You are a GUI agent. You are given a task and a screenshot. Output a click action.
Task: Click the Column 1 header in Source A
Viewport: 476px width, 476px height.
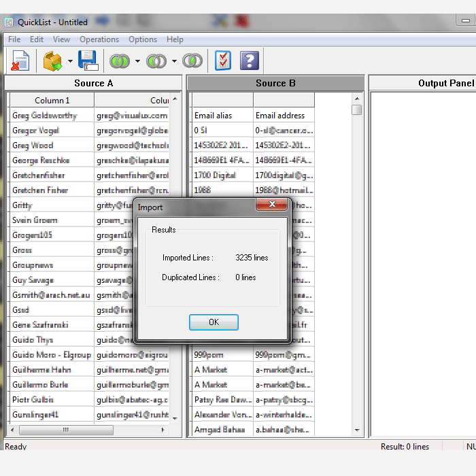[x=52, y=100]
